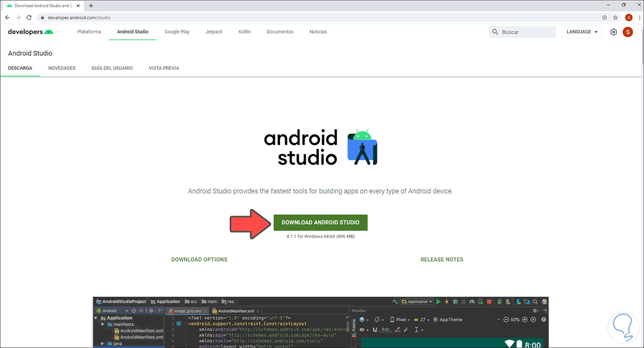Open the Application run configuration dropdown
Screen dimensions: 644x348
(x=417, y=301)
